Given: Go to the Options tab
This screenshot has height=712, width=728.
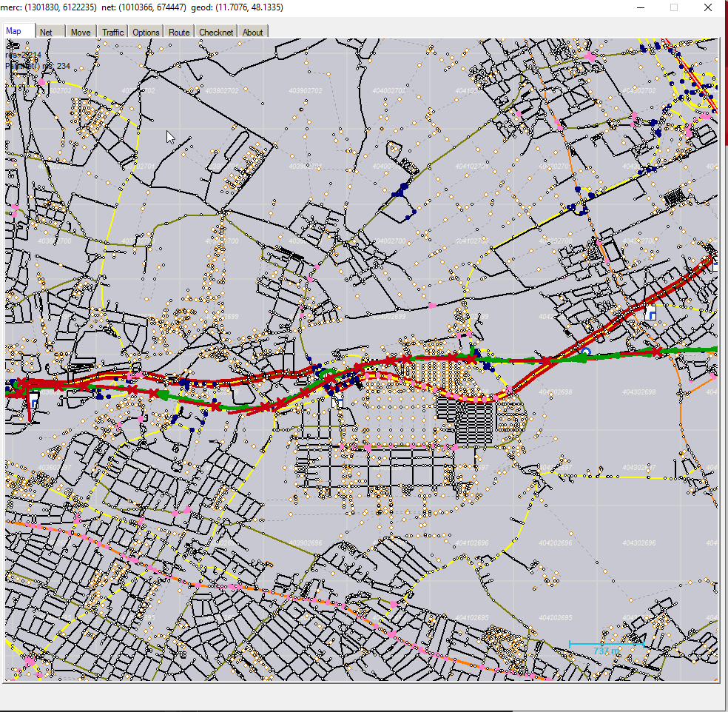Looking at the screenshot, I should pyautogui.click(x=146, y=32).
